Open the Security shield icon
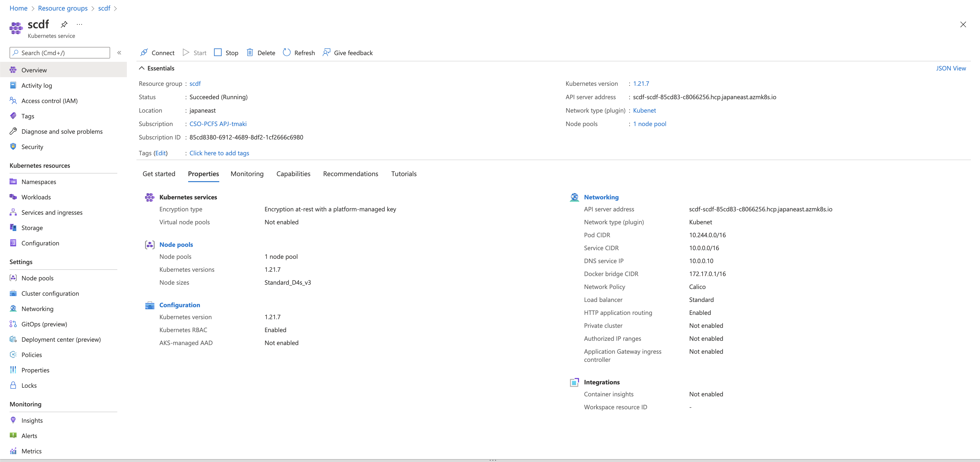The height and width of the screenshot is (462, 980). tap(13, 147)
